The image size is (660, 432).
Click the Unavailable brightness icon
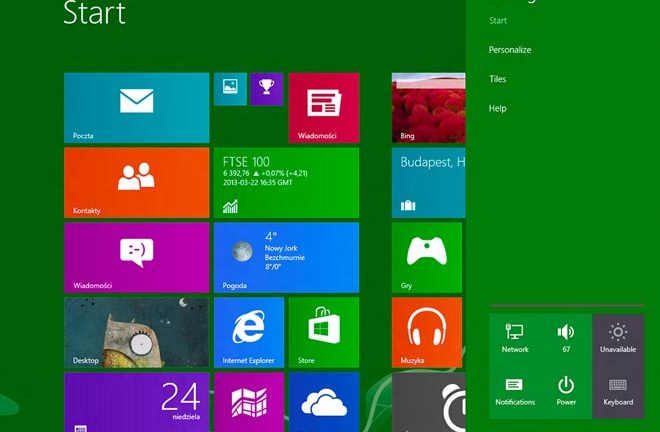coord(618,339)
